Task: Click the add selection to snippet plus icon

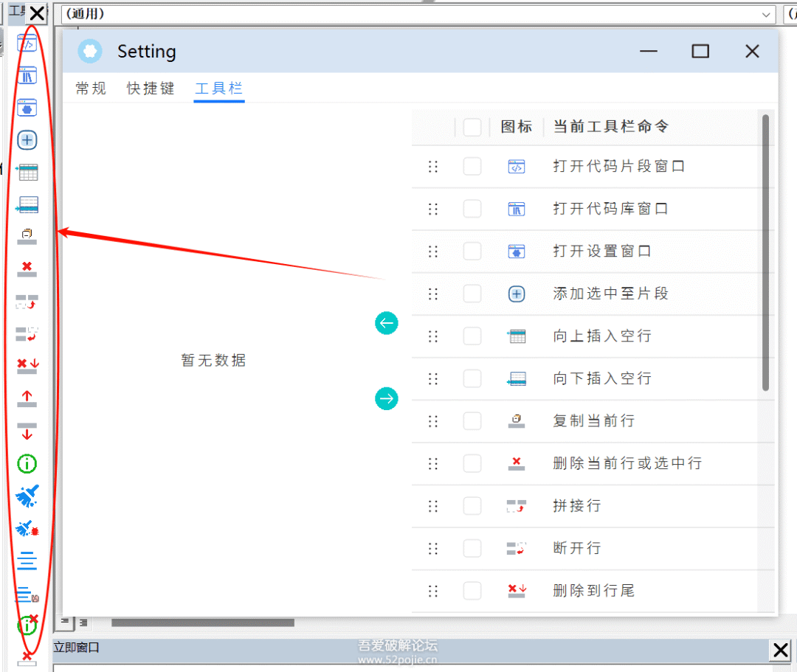Action: [x=27, y=140]
